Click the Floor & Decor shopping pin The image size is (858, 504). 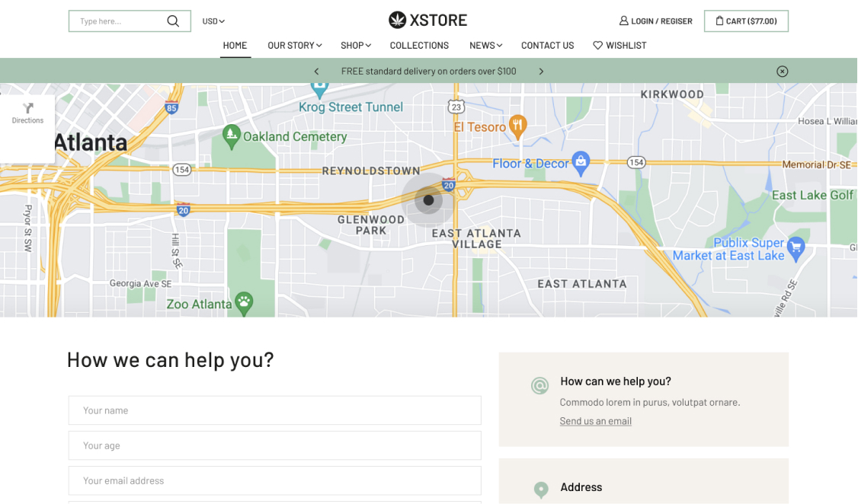[581, 162]
